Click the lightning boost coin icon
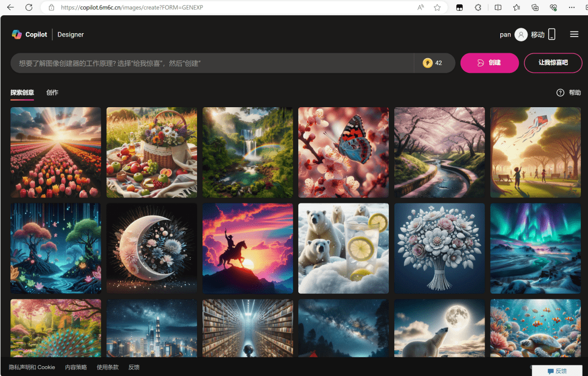Screen dimensions: 588x376 (x=427, y=63)
